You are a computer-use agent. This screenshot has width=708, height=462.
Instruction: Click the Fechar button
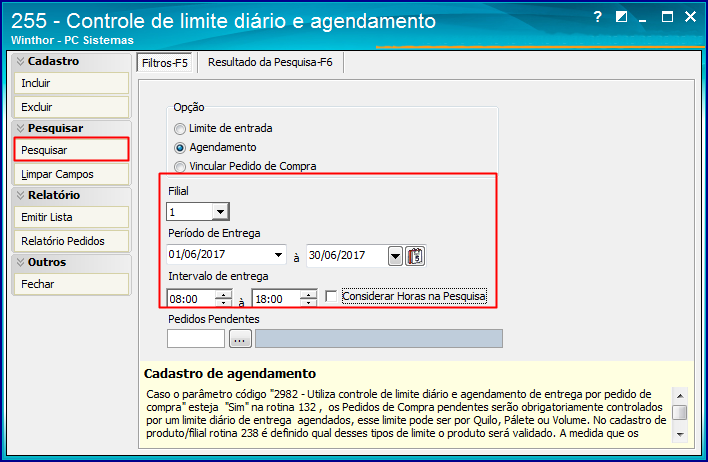pyautogui.click(x=71, y=284)
